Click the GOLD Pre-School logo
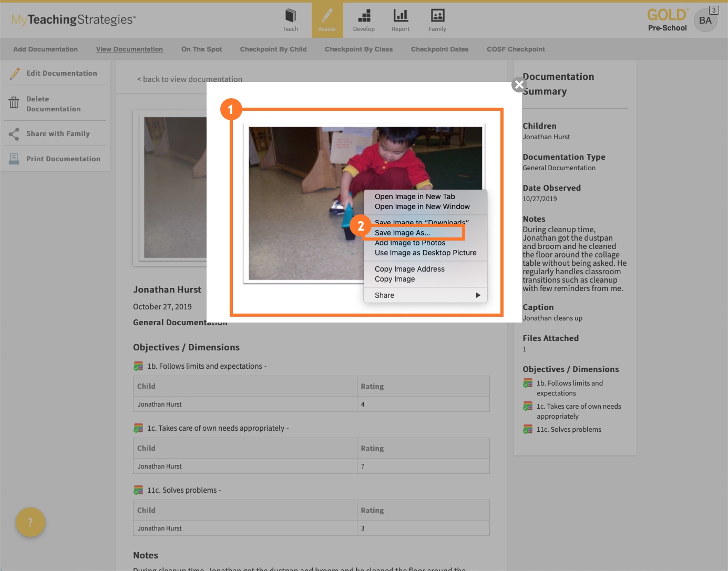The width and height of the screenshot is (728, 571). click(x=667, y=19)
